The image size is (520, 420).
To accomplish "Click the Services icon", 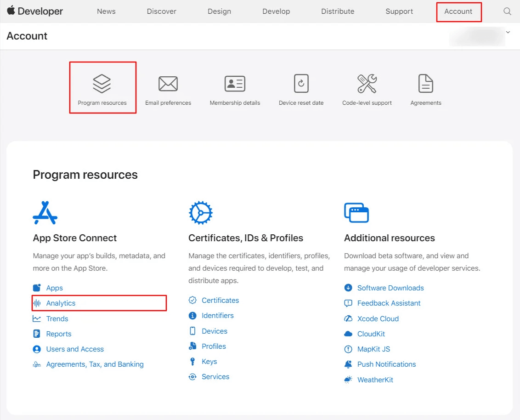I will tap(192, 376).
